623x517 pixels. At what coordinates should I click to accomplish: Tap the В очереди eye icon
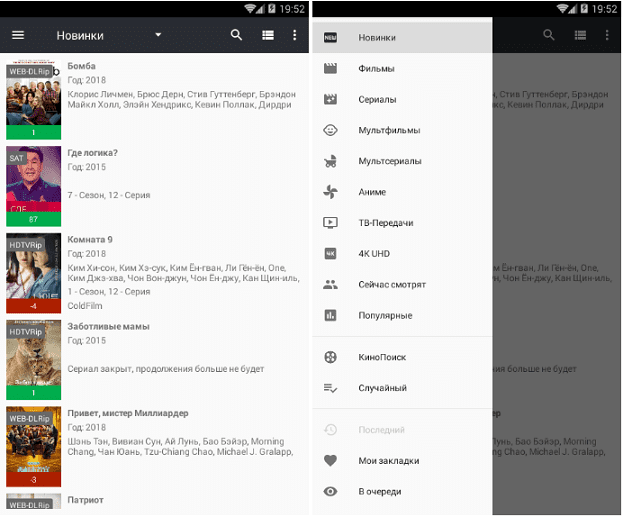(x=331, y=492)
